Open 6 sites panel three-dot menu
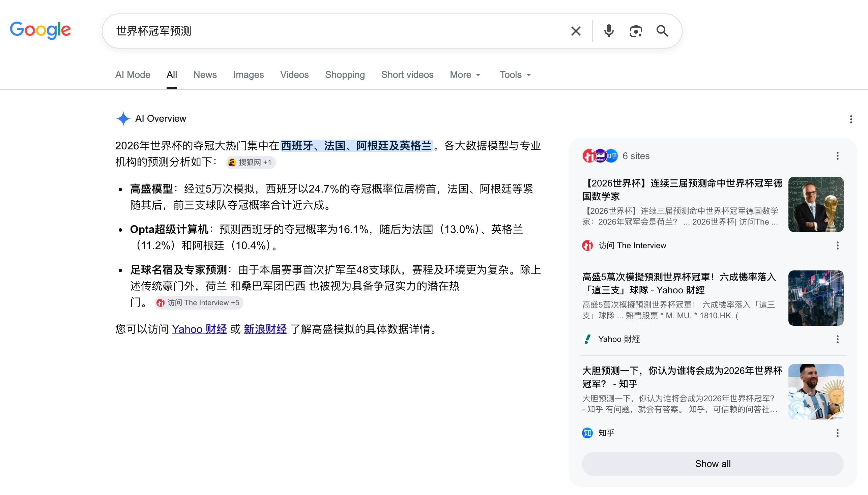868x495 pixels. [x=837, y=156]
